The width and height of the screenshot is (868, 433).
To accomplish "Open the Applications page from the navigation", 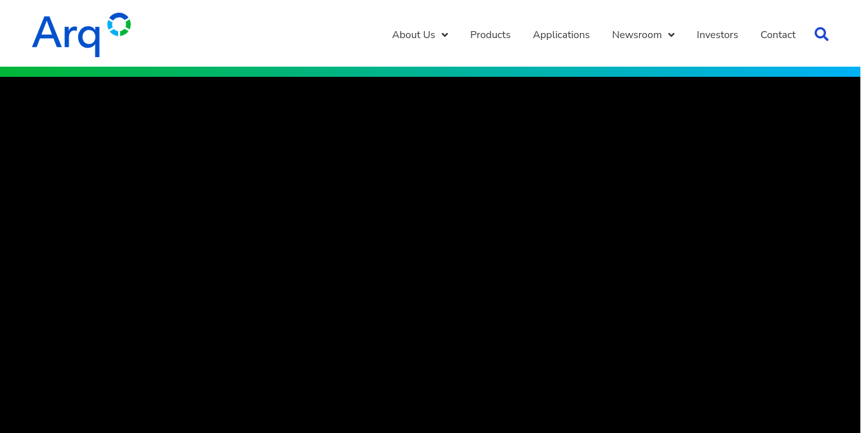I will click(x=561, y=35).
